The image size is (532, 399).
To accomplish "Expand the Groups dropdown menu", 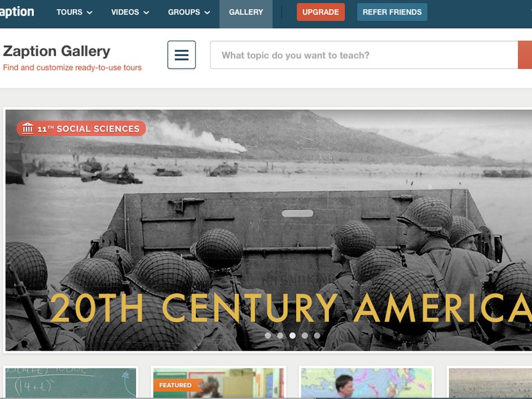I will pos(189,12).
